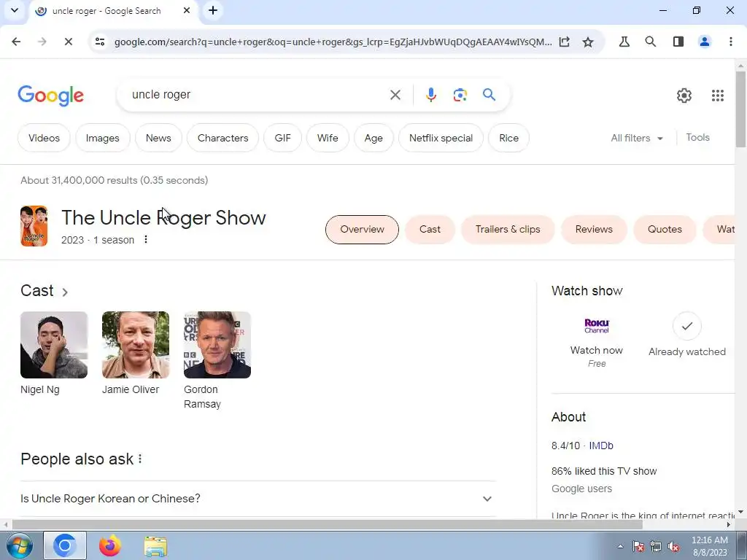Filter results by Images
This screenshot has width=747, height=560.
pyautogui.click(x=102, y=138)
